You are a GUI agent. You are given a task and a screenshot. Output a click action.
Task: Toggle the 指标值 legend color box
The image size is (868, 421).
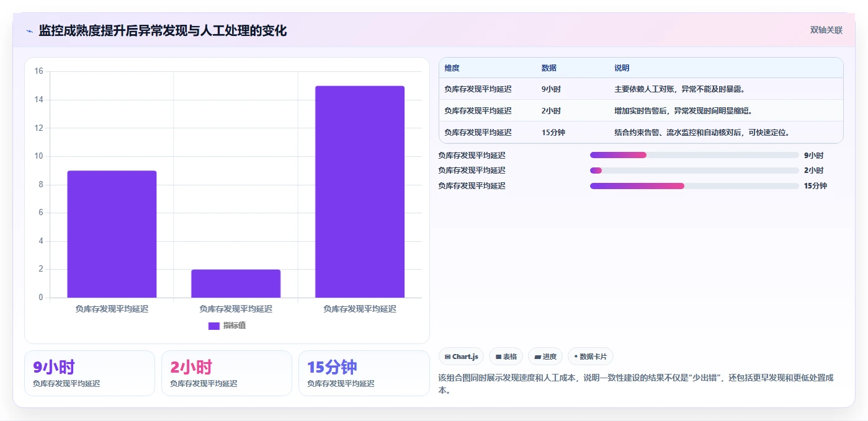[213, 326]
